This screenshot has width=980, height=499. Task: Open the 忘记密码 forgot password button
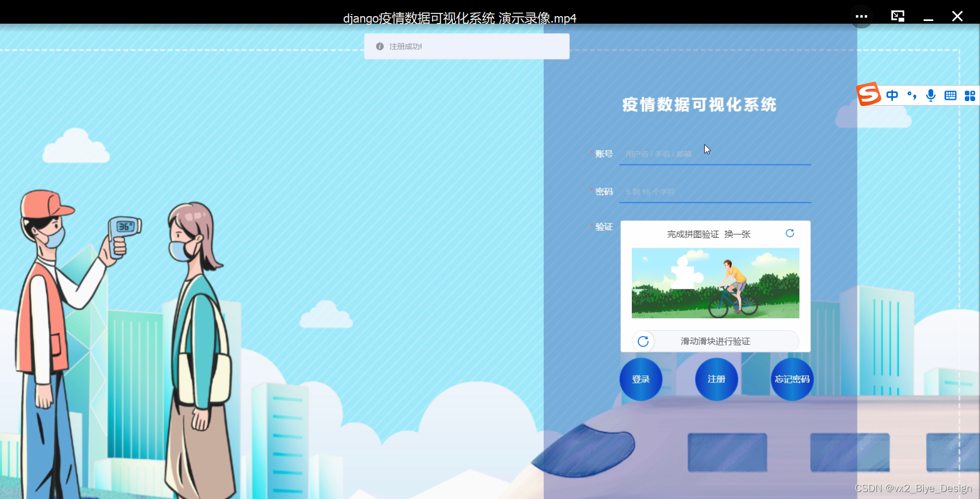(x=792, y=379)
